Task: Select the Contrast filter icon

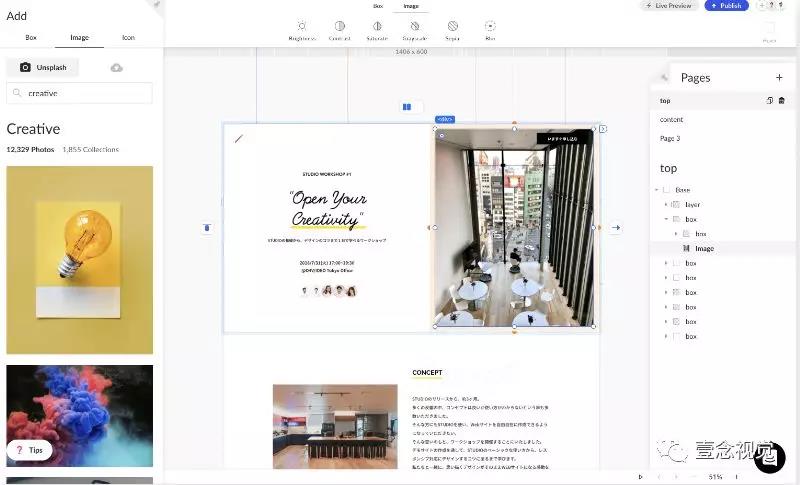Action: point(340,26)
